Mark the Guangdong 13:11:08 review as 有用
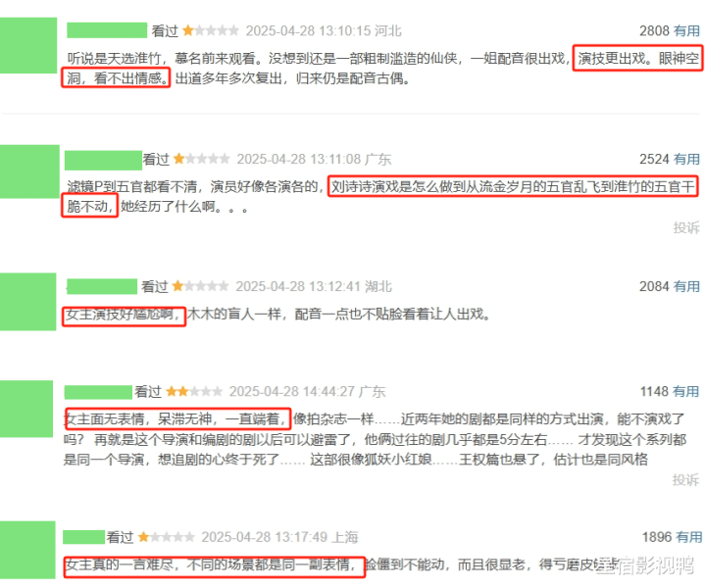 tap(686, 159)
